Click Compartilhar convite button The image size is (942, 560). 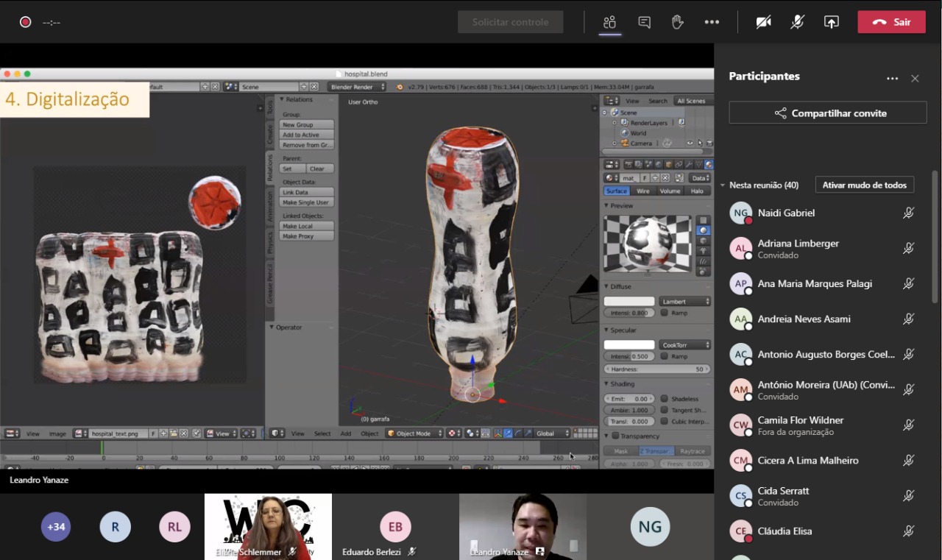pos(828,113)
